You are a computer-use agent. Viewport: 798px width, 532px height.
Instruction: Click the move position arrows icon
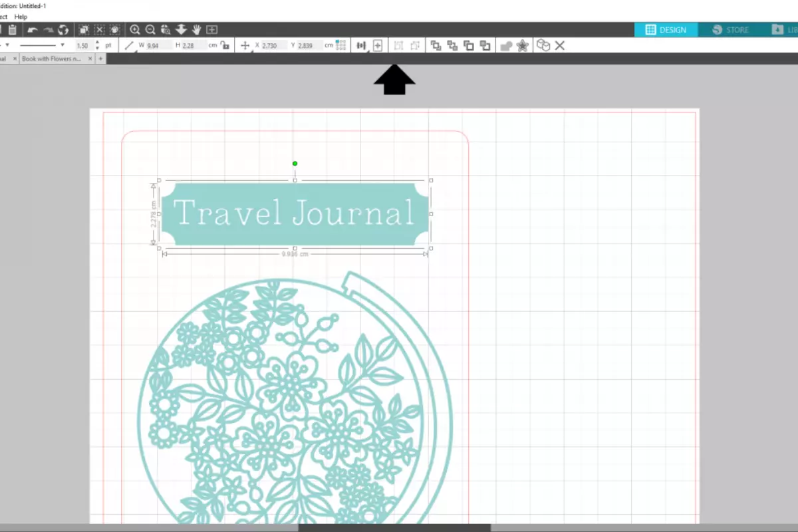(245, 45)
